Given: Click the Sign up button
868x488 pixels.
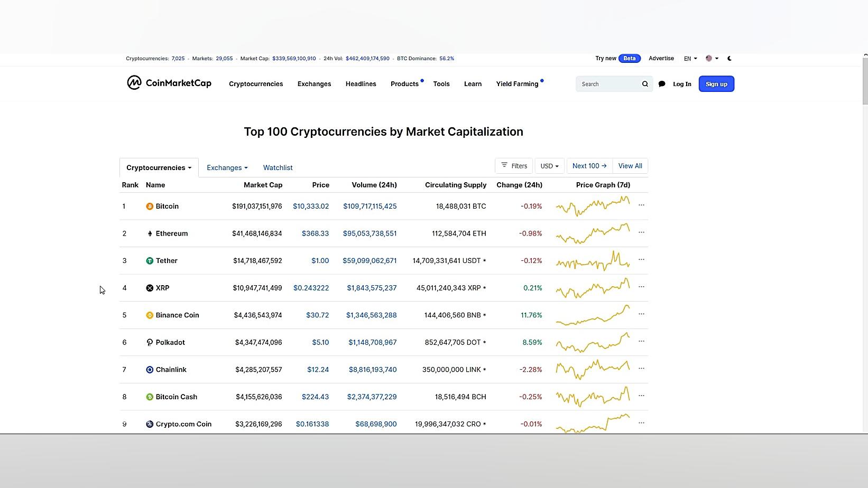Looking at the screenshot, I should [716, 84].
